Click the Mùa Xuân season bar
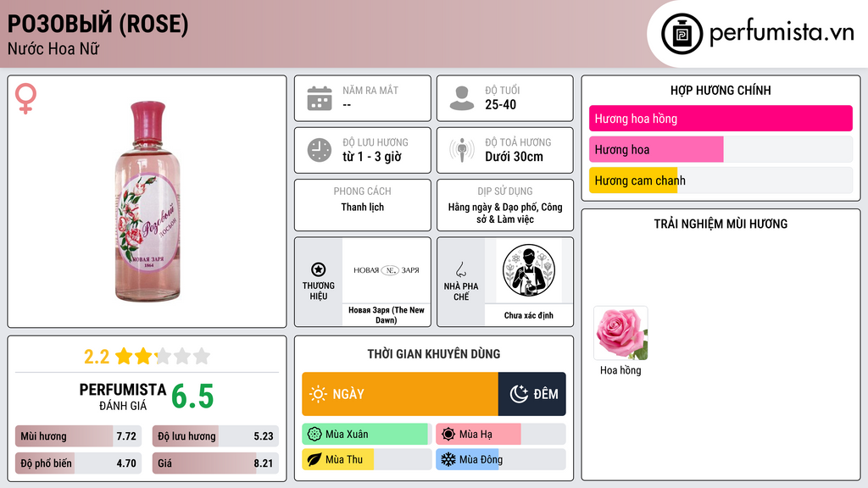This screenshot has width=868, height=488. [x=367, y=435]
